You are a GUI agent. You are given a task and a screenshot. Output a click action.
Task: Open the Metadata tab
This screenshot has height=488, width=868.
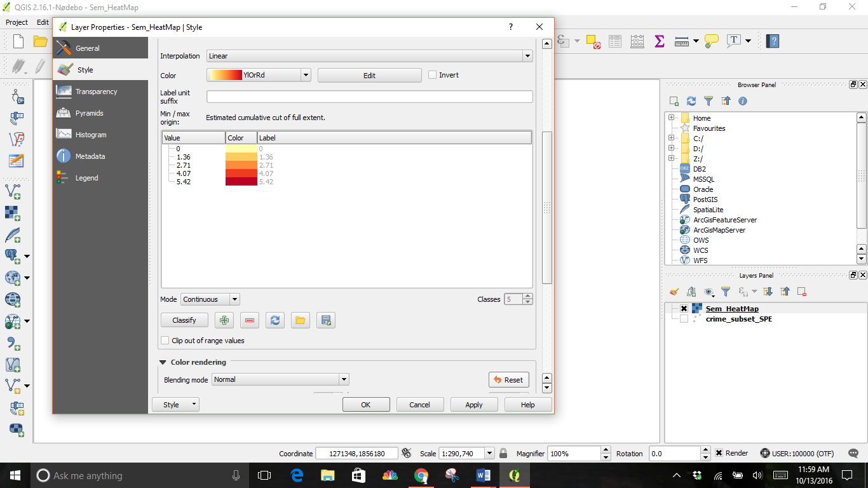click(90, 156)
